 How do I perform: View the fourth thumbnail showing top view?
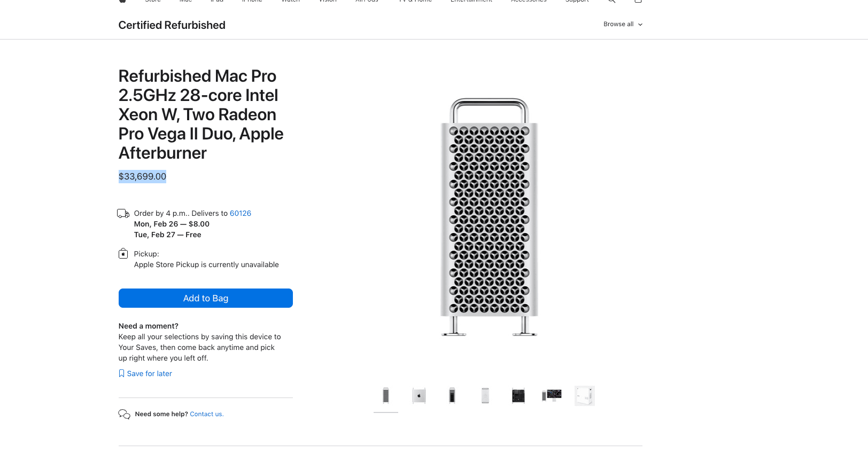coord(485,395)
